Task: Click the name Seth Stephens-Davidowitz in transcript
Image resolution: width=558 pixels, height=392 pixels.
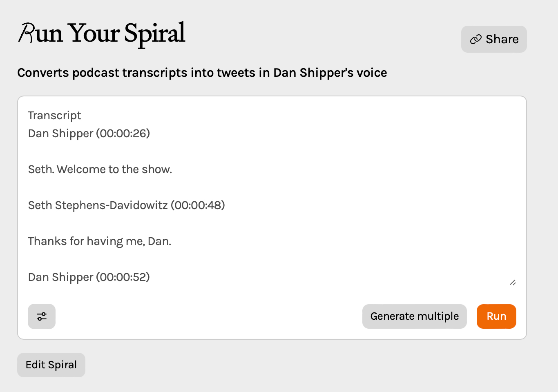Action: 98,205
